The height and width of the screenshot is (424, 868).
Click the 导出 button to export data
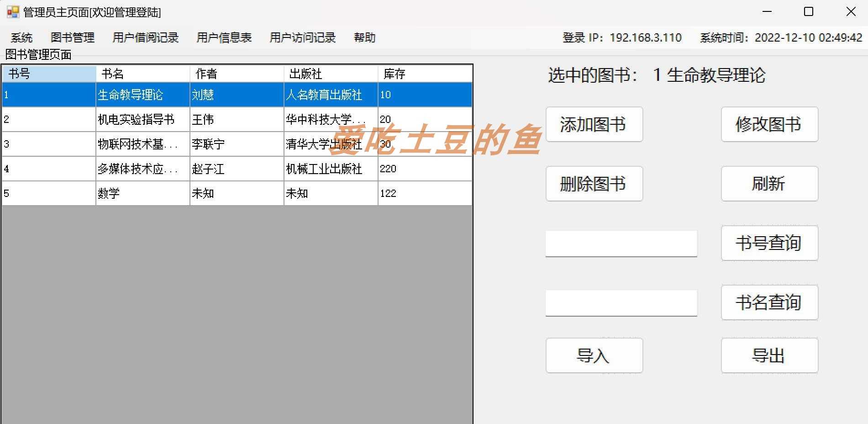(x=769, y=355)
